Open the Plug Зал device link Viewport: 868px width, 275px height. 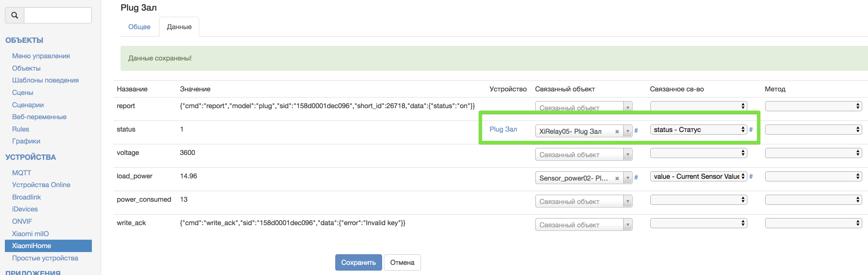tap(503, 129)
